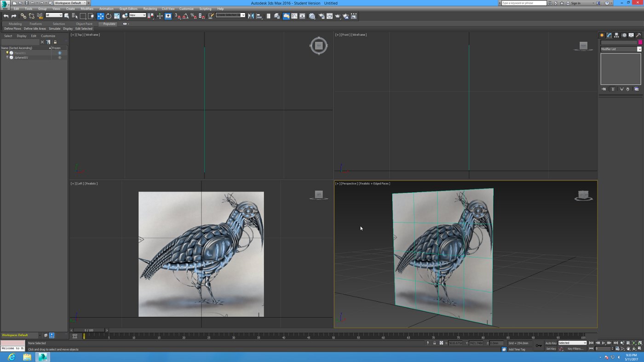Activate the Select and Link tool
644x362 pixels.
[x=23, y=16]
